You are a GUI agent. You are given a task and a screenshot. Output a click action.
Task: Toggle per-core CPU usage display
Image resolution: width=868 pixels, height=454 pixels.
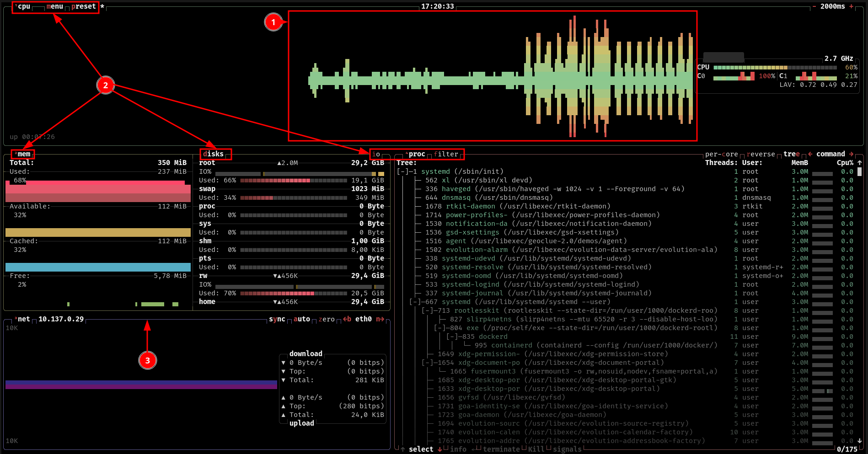(x=722, y=154)
